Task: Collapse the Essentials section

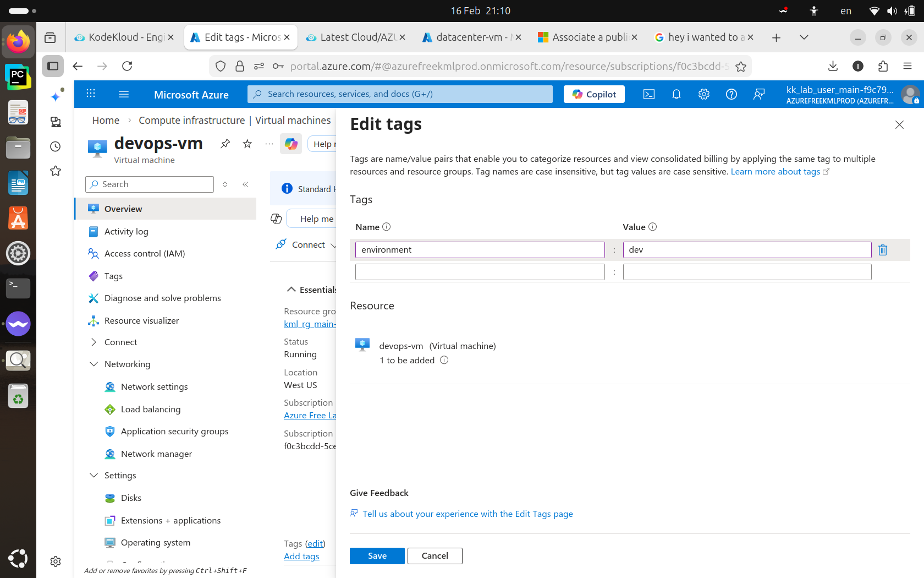Action: point(291,290)
